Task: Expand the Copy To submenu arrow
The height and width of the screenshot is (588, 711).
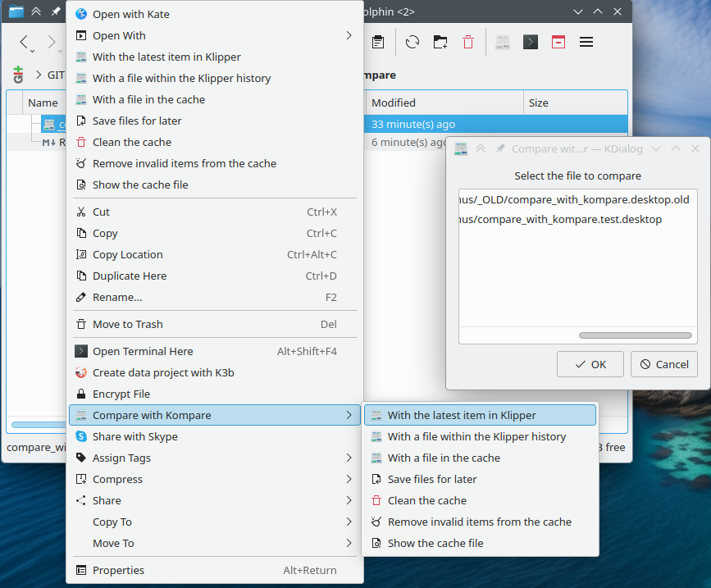Action: pyautogui.click(x=349, y=522)
